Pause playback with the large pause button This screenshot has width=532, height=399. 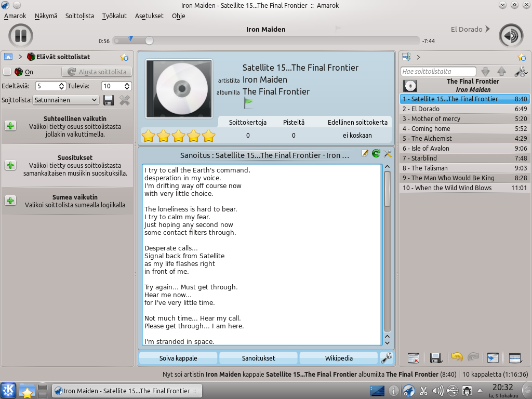[21, 36]
